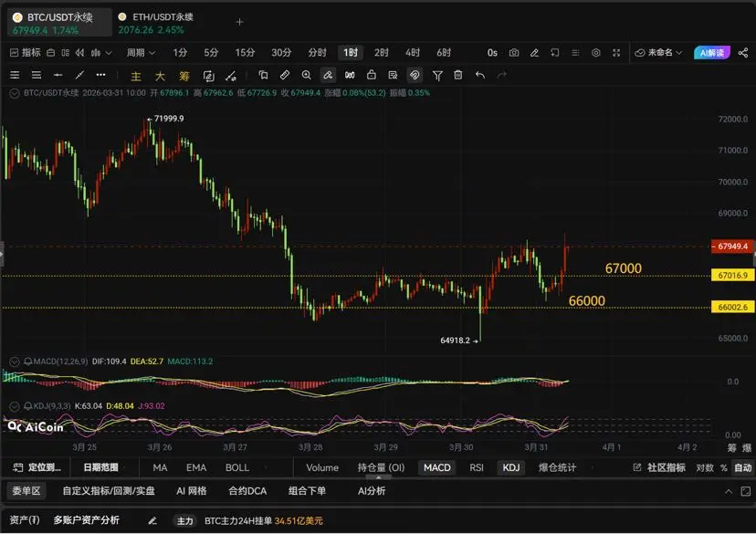
Task: Click the 日期范围 date range button
Action: [100, 467]
